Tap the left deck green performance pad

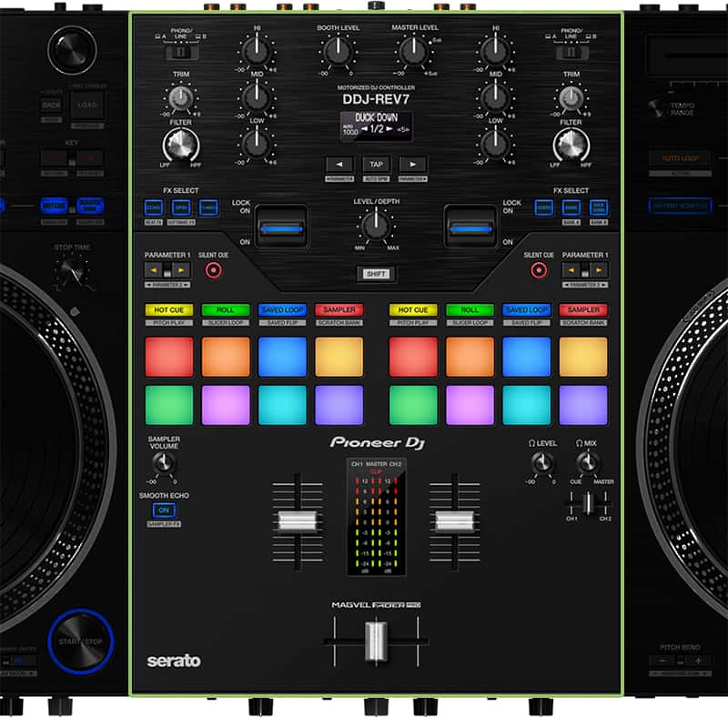[169, 405]
